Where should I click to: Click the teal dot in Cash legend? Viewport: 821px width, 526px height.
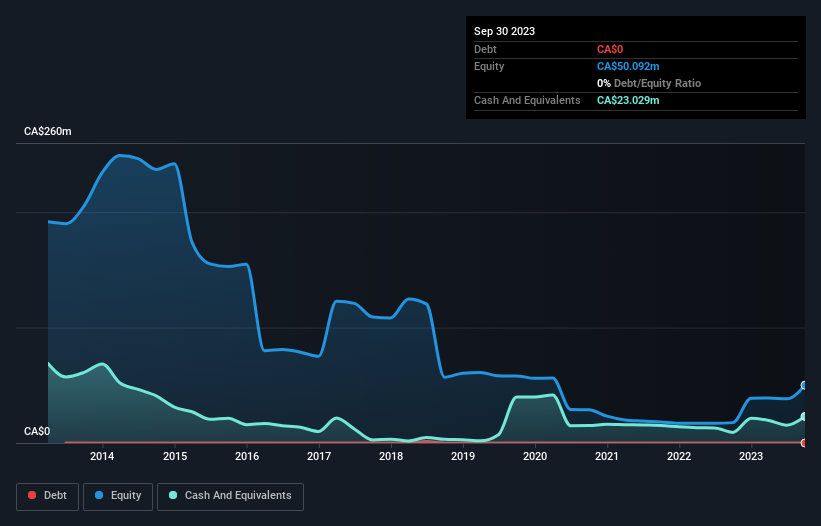[173, 495]
